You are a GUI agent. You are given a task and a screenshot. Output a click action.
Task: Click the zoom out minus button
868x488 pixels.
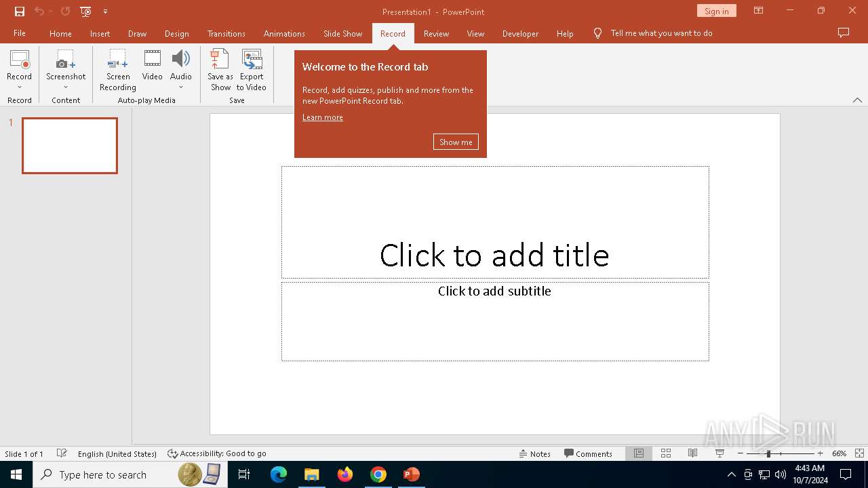741,453
